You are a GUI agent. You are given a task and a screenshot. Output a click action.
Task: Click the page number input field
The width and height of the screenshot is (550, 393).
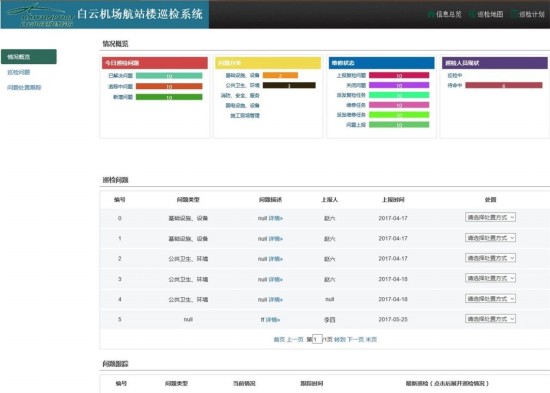click(x=317, y=339)
